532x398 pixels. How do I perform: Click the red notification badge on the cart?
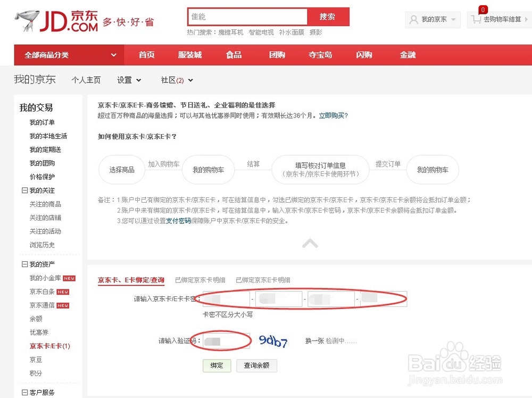[x=482, y=9]
